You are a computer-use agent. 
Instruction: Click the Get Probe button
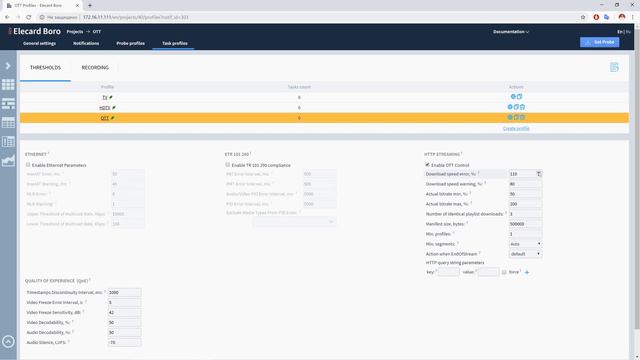point(600,42)
